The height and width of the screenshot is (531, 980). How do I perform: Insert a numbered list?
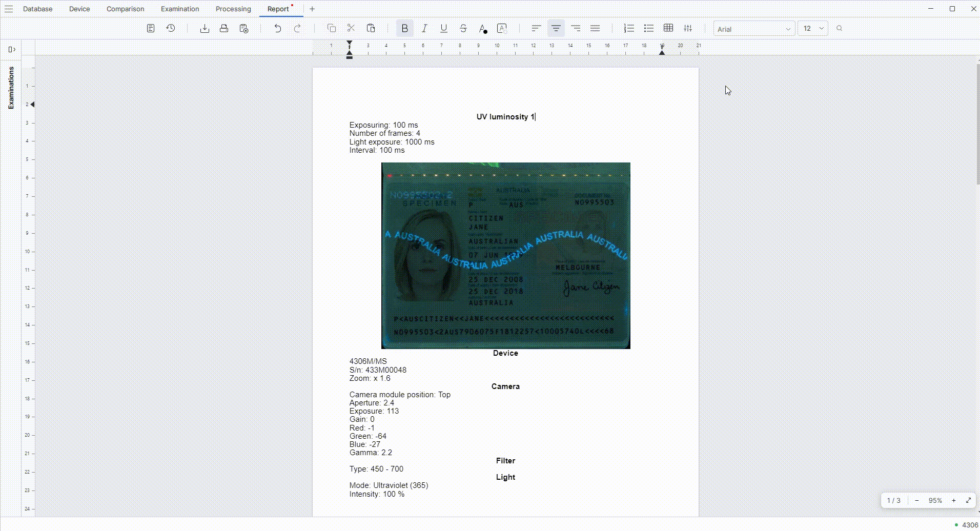[x=629, y=28]
